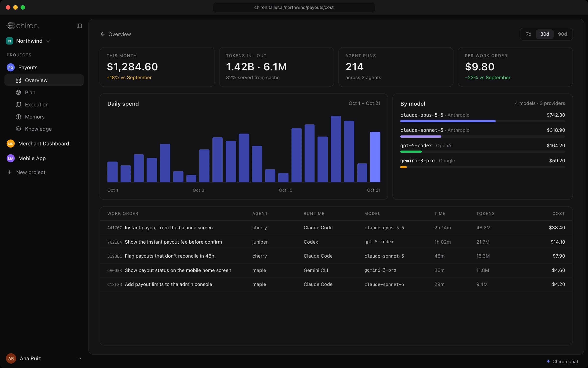Click the $38.40 cost value
The image size is (588, 368).
click(x=557, y=228)
